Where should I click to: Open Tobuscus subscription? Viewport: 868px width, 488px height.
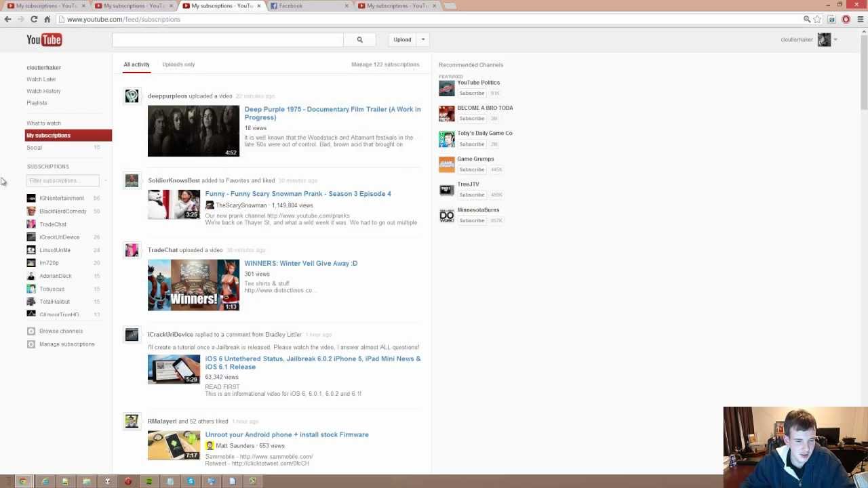point(52,289)
